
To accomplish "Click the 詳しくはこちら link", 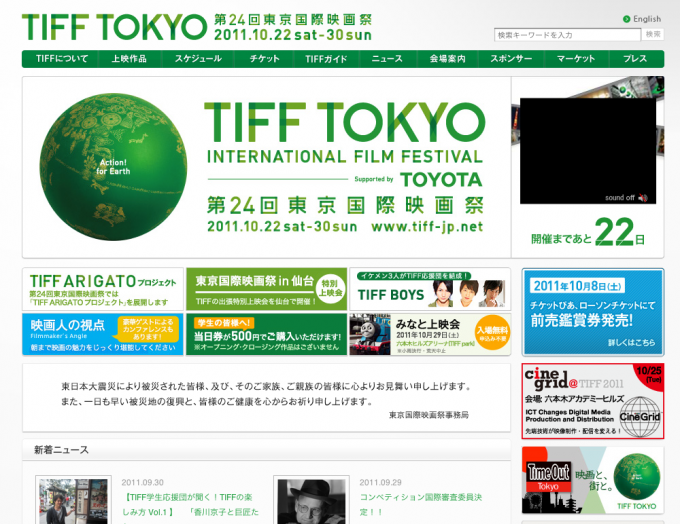I will coord(631,343).
